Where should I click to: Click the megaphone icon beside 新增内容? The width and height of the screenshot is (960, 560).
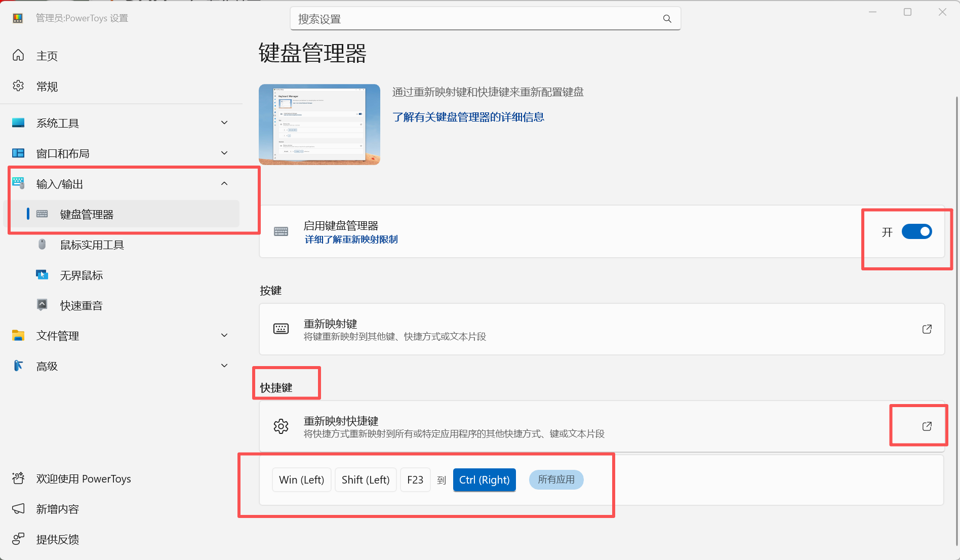pyautogui.click(x=18, y=508)
